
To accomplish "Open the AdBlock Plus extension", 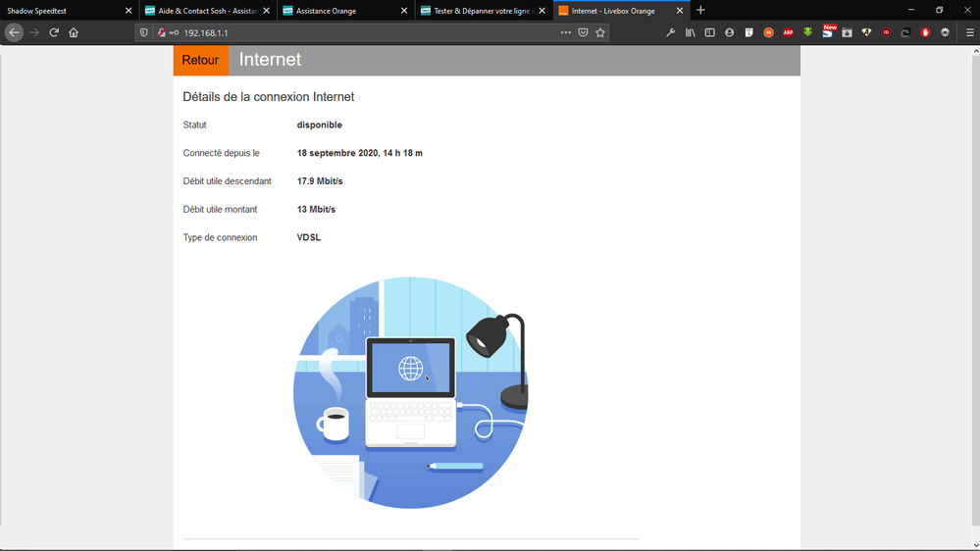I will pos(788,32).
